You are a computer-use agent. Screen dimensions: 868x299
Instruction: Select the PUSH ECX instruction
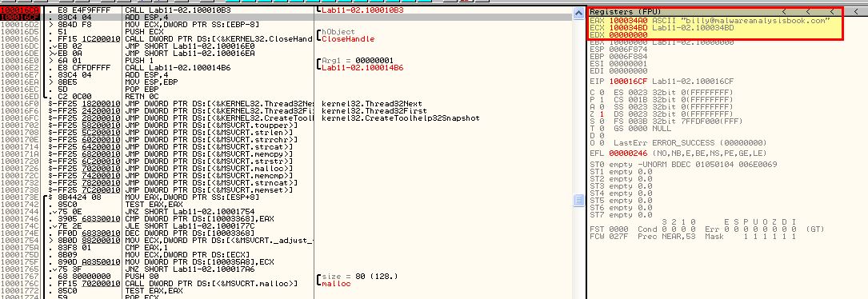(144, 32)
